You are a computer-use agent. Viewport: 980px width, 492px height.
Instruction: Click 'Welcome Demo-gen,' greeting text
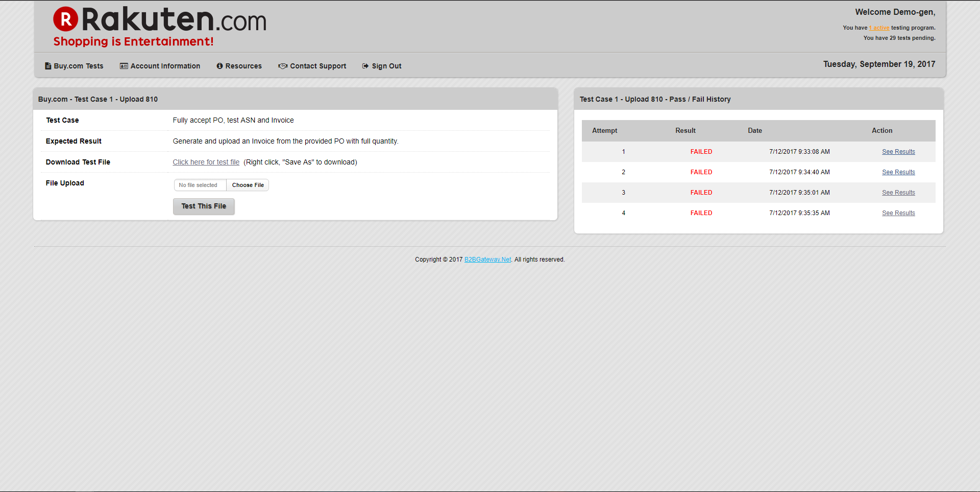click(895, 12)
